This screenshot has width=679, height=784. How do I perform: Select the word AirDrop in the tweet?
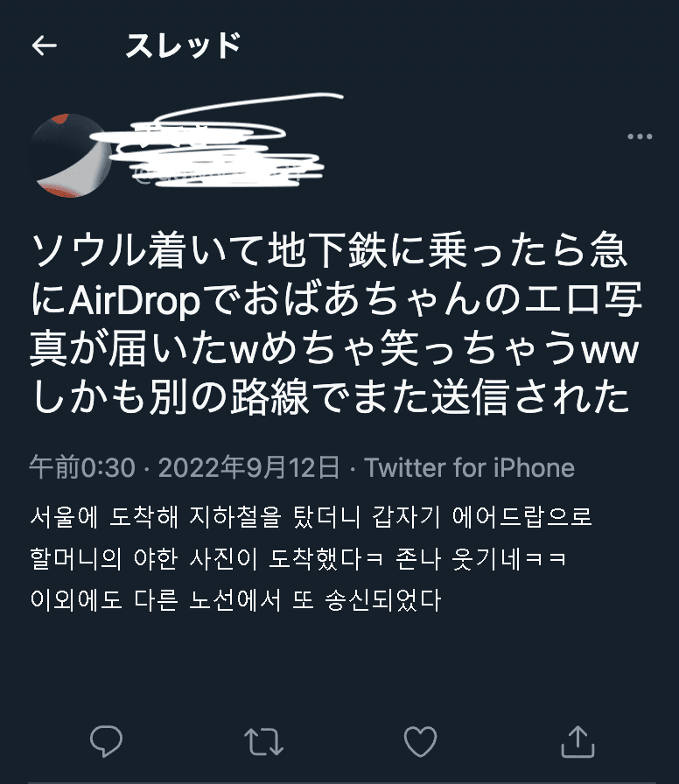(135, 301)
